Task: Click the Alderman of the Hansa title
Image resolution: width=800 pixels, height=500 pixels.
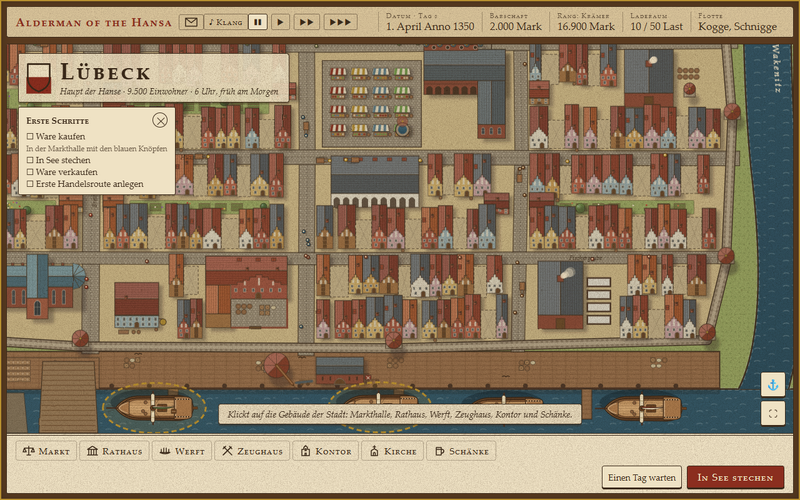Action: click(93, 22)
